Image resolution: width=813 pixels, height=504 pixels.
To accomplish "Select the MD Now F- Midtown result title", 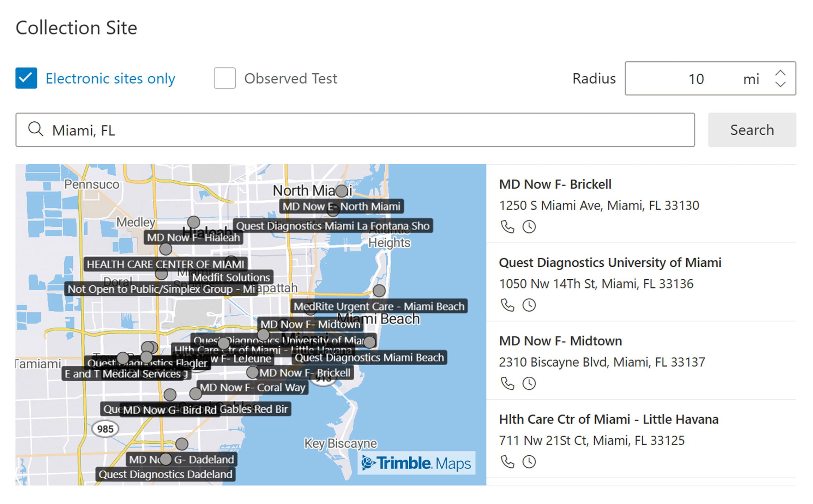I will pyautogui.click(x=560, y=341).
